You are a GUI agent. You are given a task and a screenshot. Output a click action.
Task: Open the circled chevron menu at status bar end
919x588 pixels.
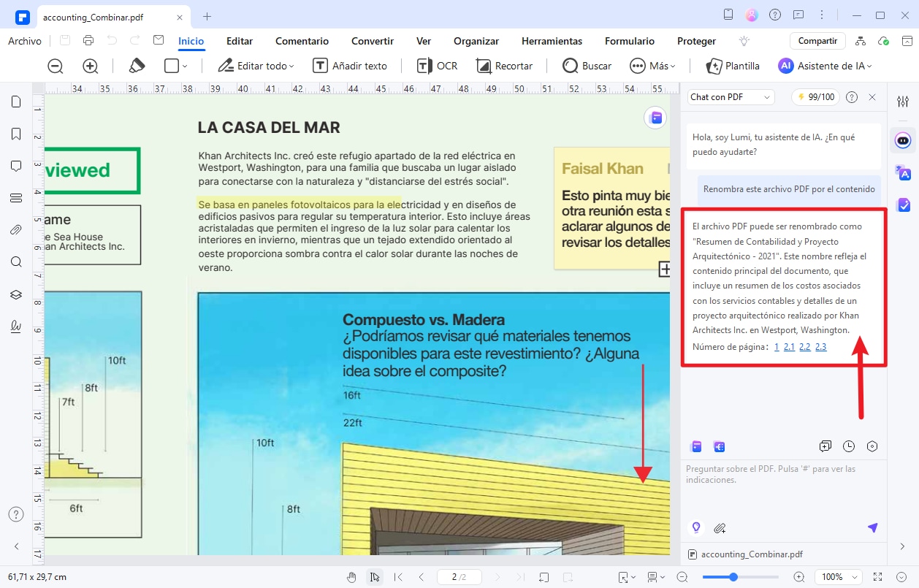[901, 577]
